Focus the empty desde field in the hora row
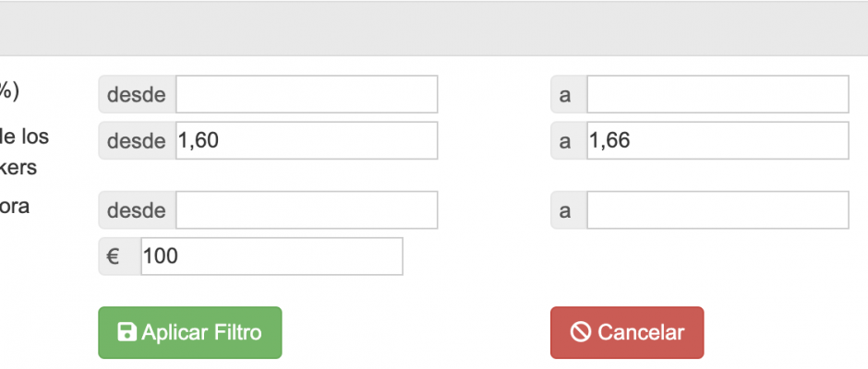Screen dimensions: 868x369 [x=307, y=209]
